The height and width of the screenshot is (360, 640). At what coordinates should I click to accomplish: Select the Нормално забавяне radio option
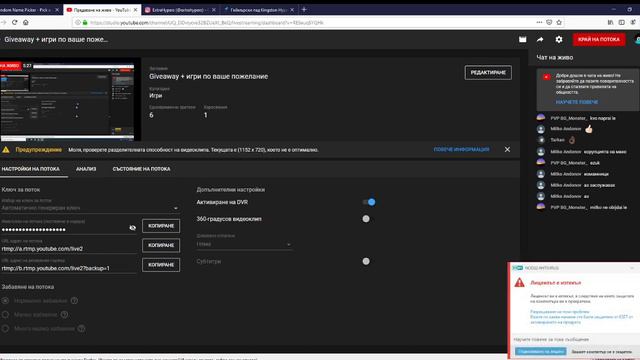[x=5, y=301]
